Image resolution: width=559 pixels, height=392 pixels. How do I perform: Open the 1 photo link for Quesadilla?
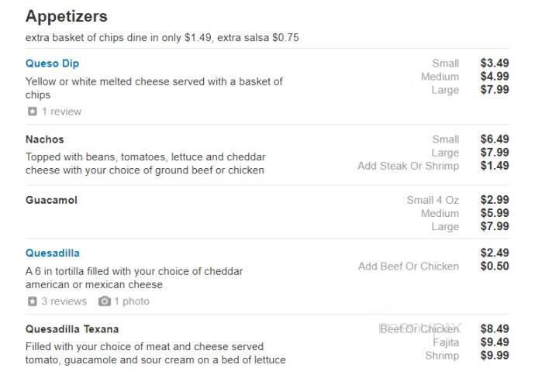pyautogui.click(x=132, y=301)
